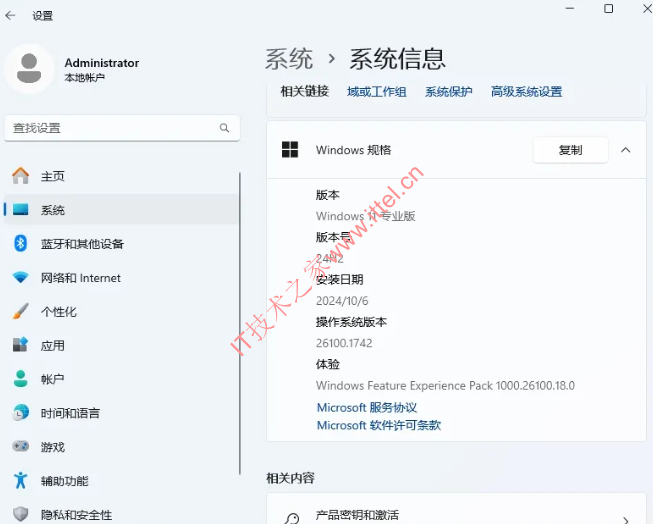Copy Windows specifications with 复制 button
This screenshot has height=524, width=653.
pos(571,150)
